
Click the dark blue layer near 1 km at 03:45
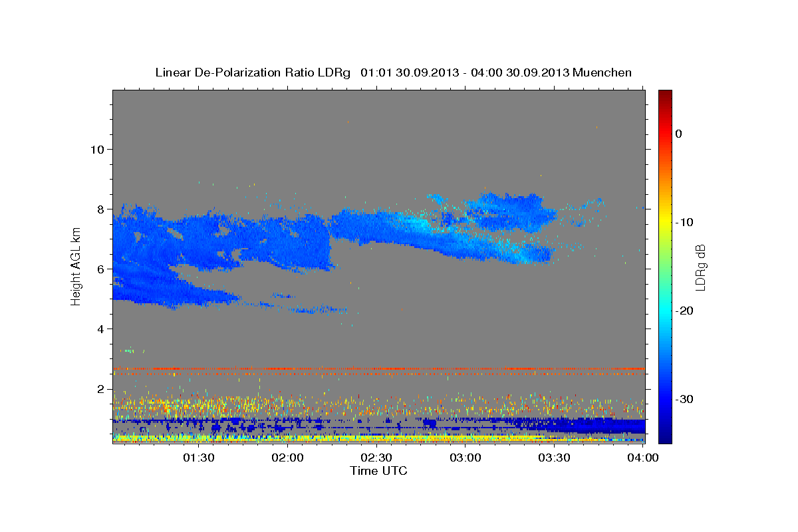(x=598, y=426)
